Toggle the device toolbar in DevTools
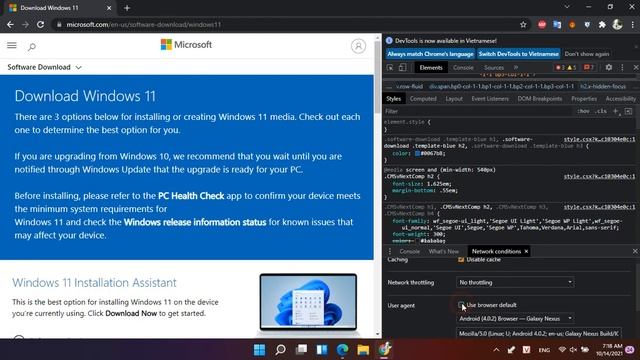 click(x=402, y=68)
